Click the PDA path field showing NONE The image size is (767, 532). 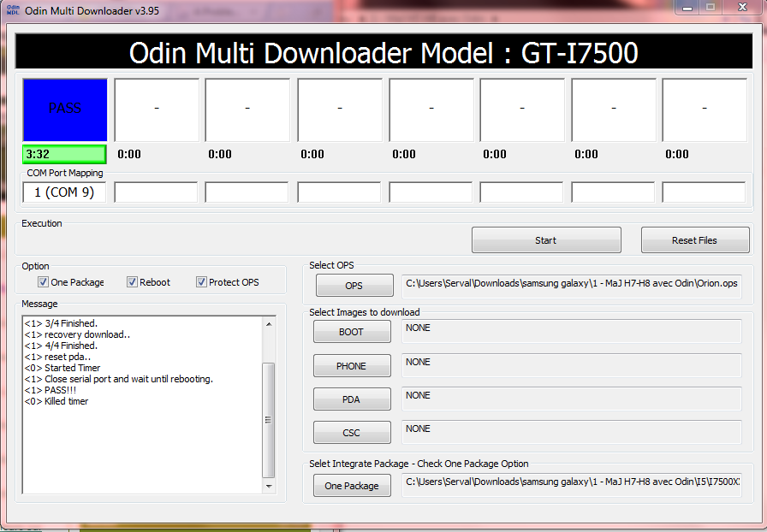(x=571, y=399)
